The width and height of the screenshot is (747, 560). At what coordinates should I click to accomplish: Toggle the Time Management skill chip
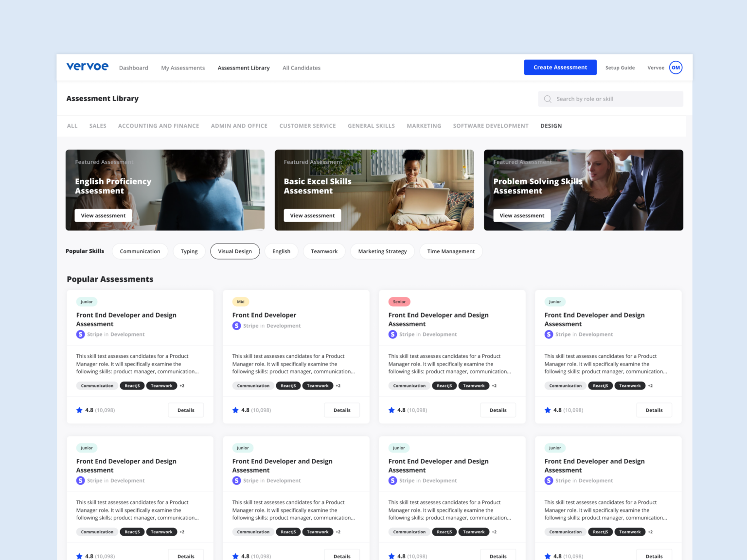(451, 251)
